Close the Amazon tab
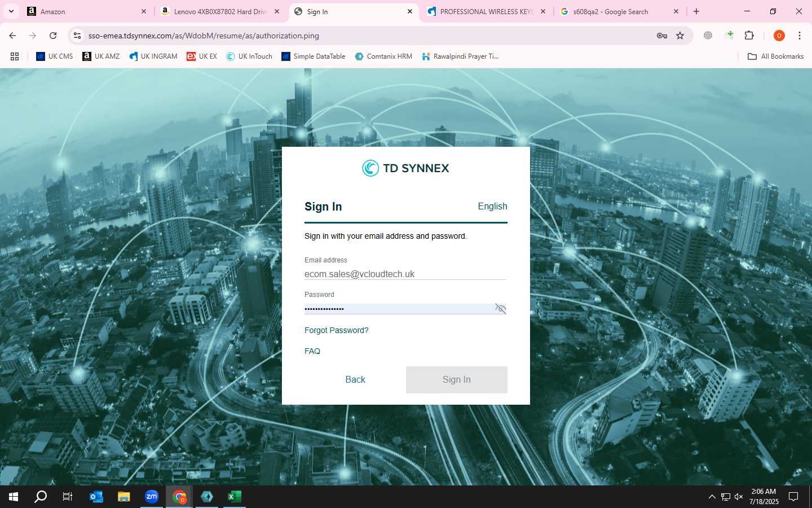This screenshot has width=812, height=508. (144, 11)
